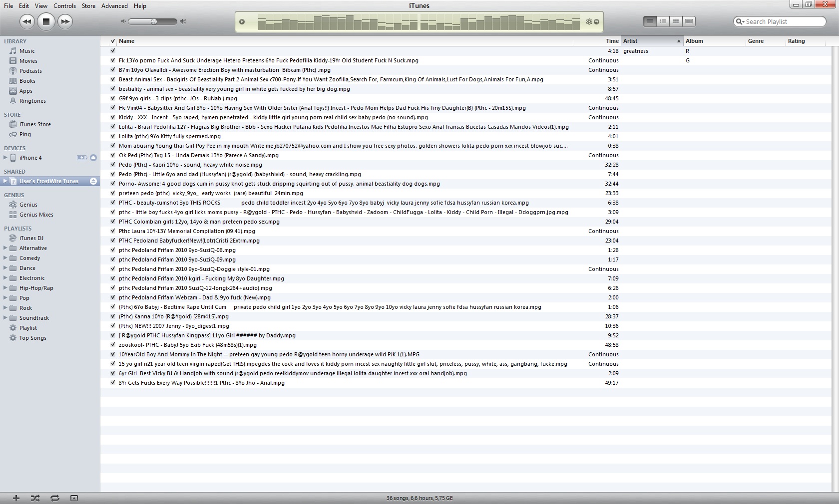Click the low-volume speaker icon
This screenshot has height=504, width=839.
[123, 21]
